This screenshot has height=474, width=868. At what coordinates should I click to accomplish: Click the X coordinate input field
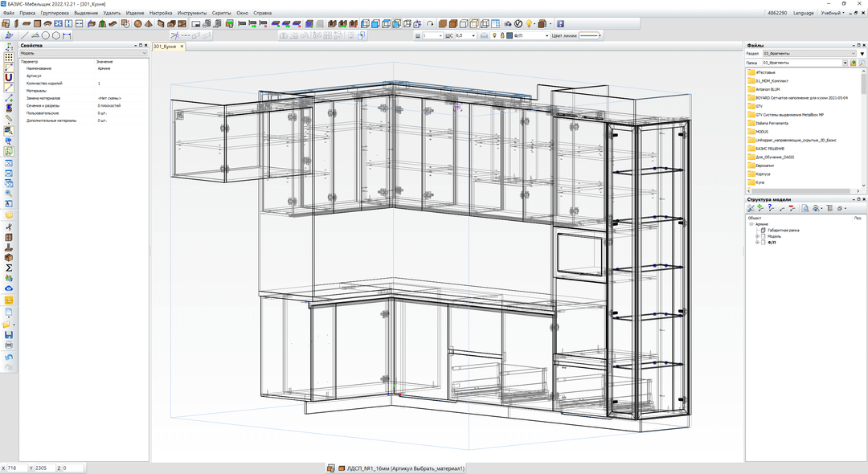tap(18, 468)
